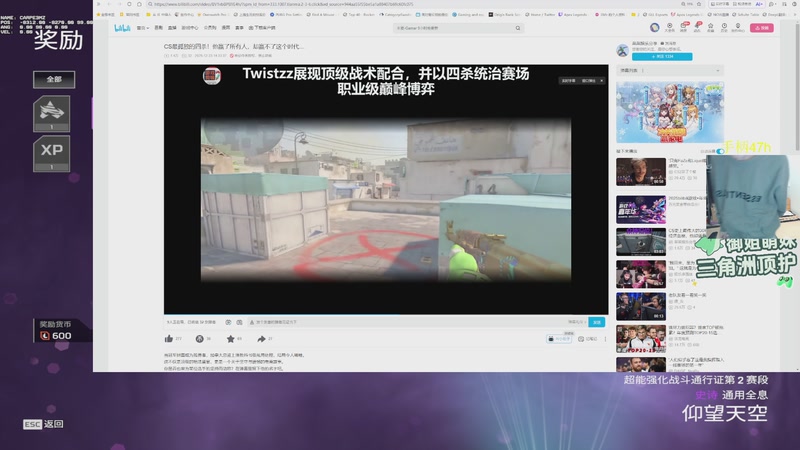Toggle the danmaku display icon
Screen dimensions: 800x450
point(228,322)
